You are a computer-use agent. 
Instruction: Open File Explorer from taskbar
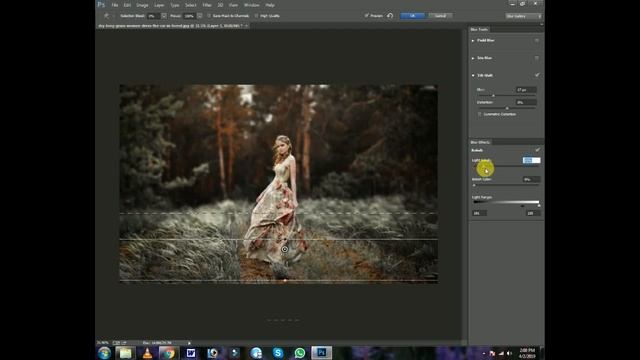125,353
